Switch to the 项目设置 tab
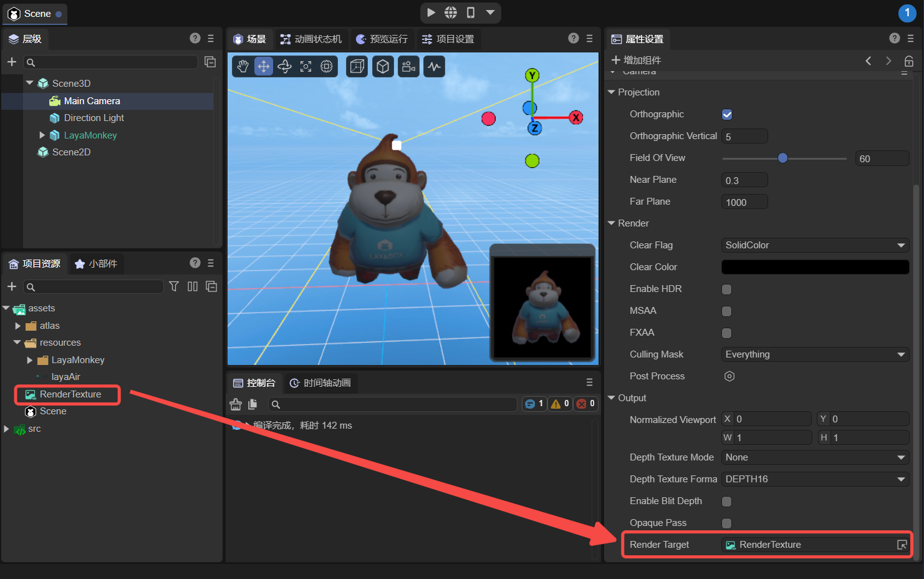 point(448,39)
